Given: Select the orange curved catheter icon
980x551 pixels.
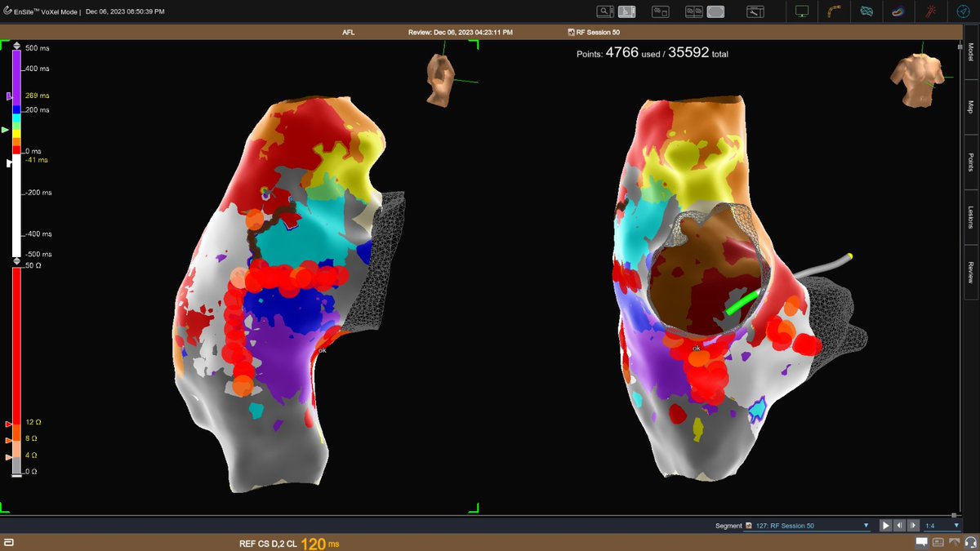Looking at the screenshot, I should coord(835,11).
